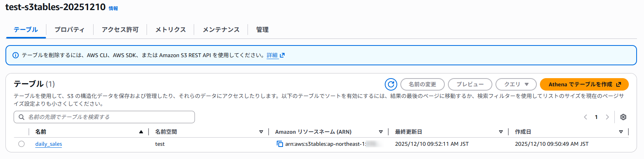
Task: Select the daily_sales row radio button
Action: coord(21,144)
